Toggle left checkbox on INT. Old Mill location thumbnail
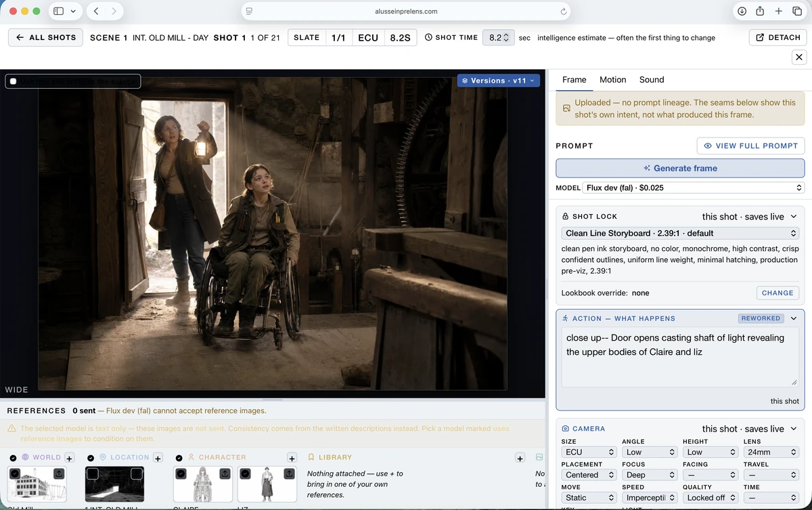The width and height of the screenshot is (812, 510). click(93, 473)
